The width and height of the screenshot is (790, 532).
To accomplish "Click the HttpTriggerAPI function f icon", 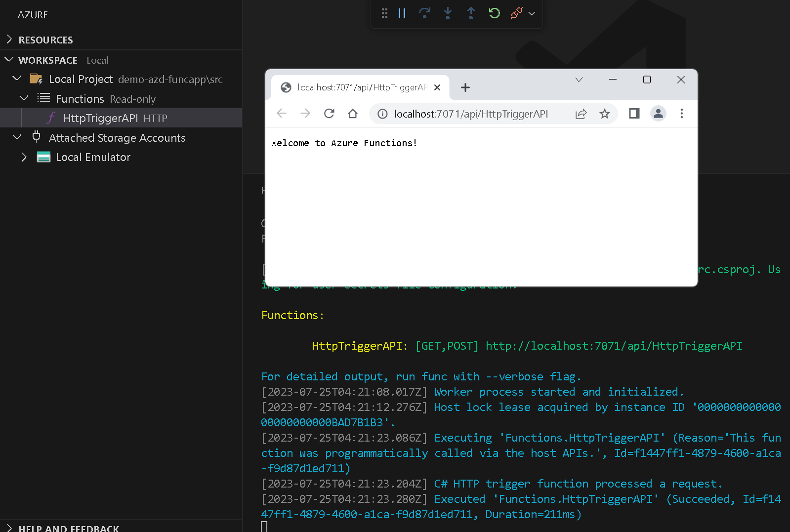I will 51,118.
